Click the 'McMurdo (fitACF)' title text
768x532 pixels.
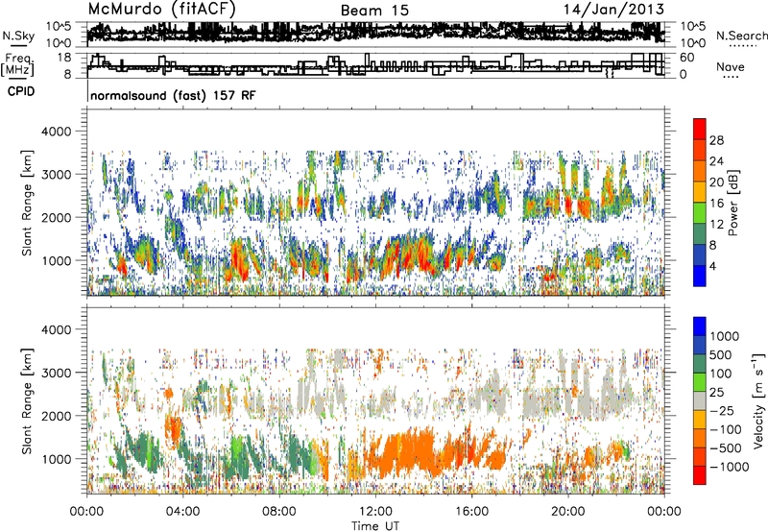[x=161, y=9]
